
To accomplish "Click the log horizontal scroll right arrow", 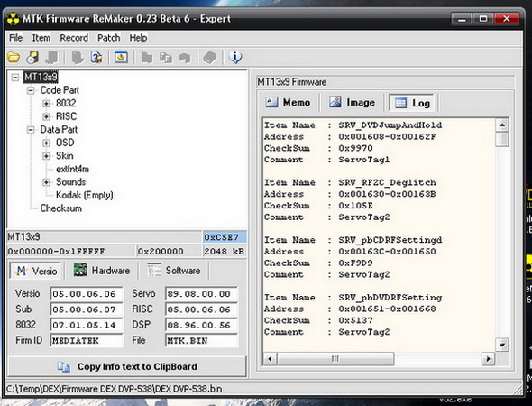I will click(488, 359).
